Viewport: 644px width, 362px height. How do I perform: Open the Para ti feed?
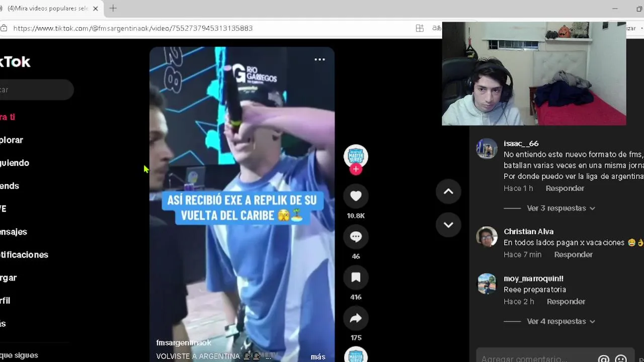8,117
